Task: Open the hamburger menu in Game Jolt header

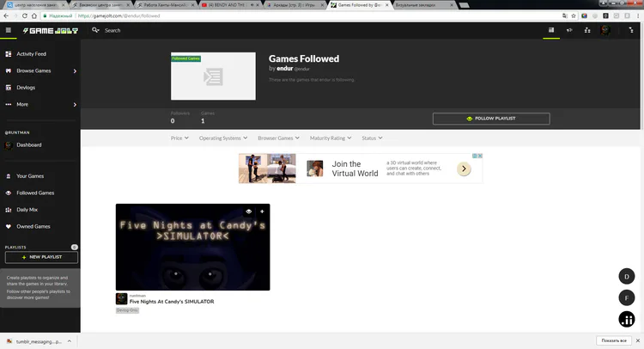Action: pyautogui.click(x=9, y=30)
